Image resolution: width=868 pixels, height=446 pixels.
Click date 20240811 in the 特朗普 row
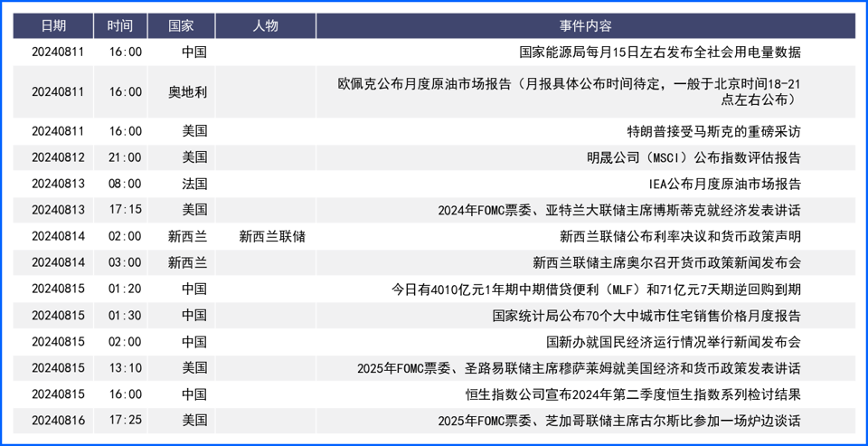[58, 132]
